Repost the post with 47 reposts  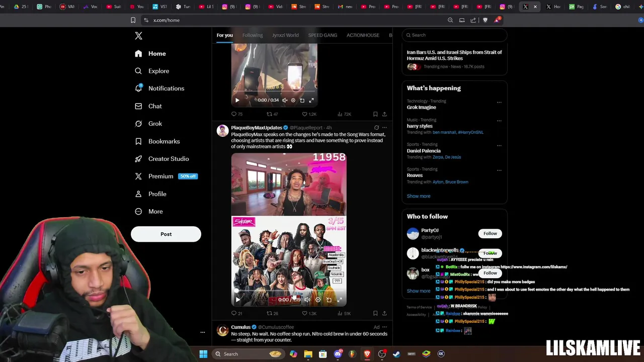(x=272, y=114)
